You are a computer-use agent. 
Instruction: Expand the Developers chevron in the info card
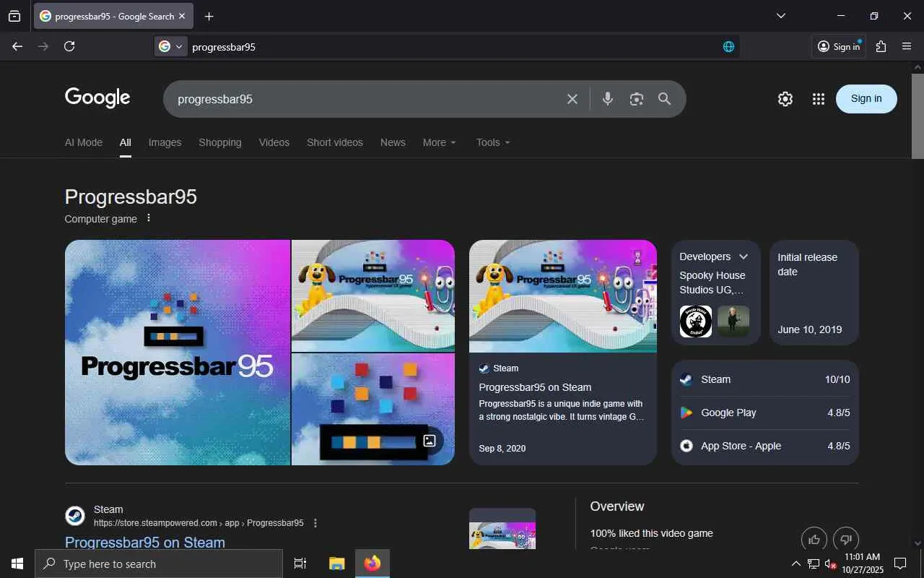point(744,256)
